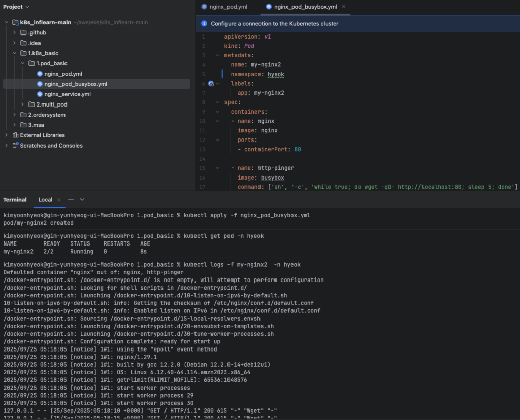Collapse the metadata block fold arrow
Screen dimensions: 520x420
tap(218, 55)
